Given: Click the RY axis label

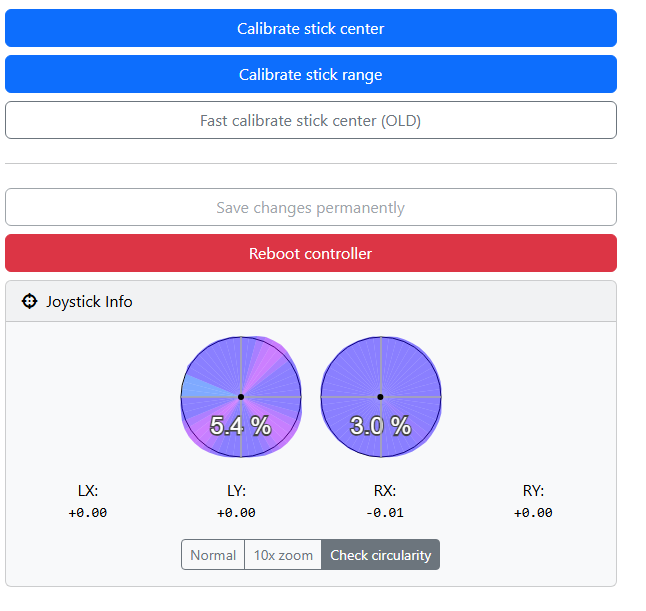Looking at the screenshot, I should tap(533, 491).
